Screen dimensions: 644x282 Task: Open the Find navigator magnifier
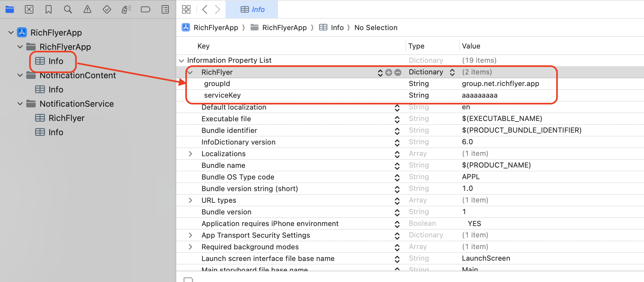68,9
